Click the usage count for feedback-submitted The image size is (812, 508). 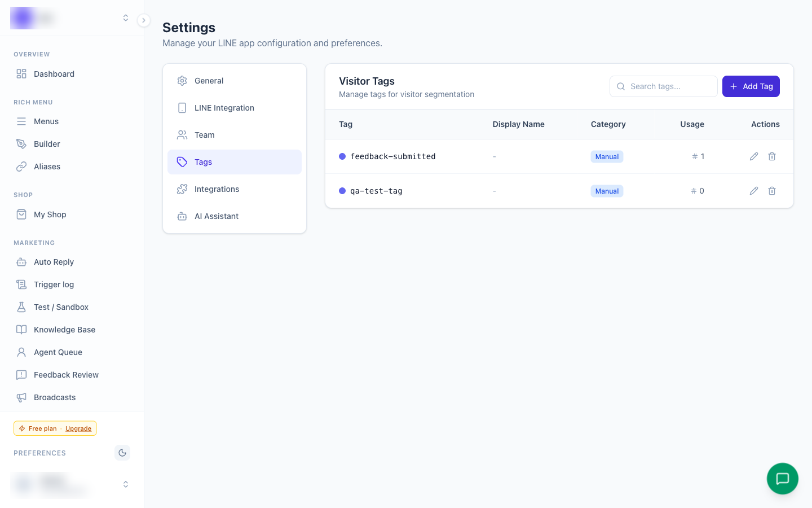[x=698, y=156]
